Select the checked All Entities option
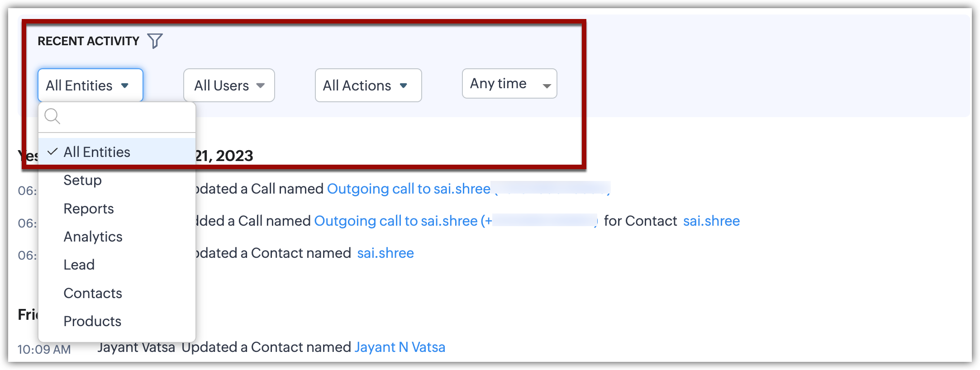 click(x=97, y=152)
